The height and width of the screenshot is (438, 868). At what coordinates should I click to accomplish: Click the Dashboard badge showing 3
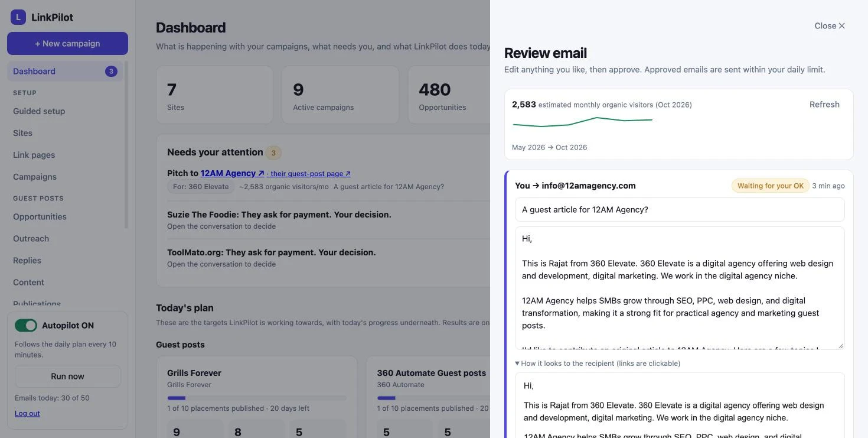point(111,72)
